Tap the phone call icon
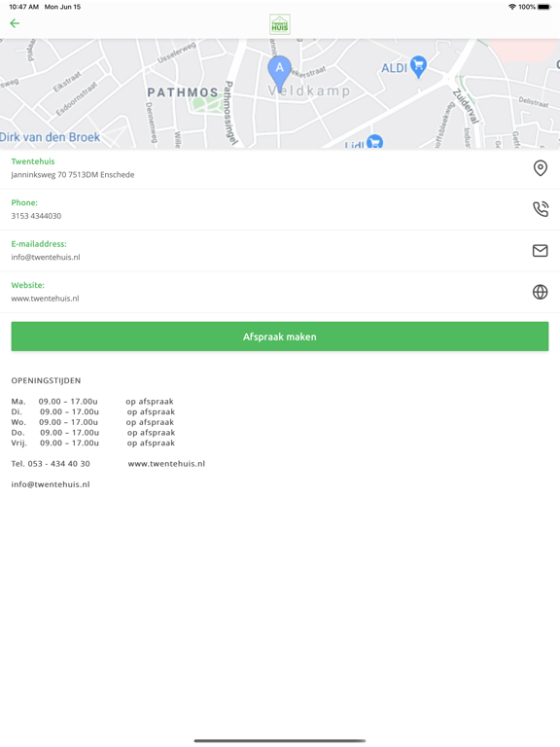 [x=540, y=209]
